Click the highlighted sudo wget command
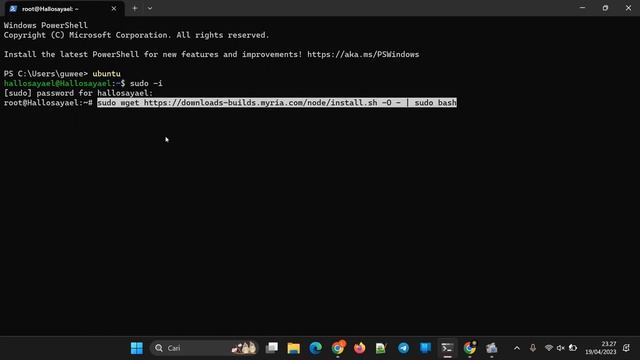This screenshot has height=360, width=640. [x=277, y=102]
